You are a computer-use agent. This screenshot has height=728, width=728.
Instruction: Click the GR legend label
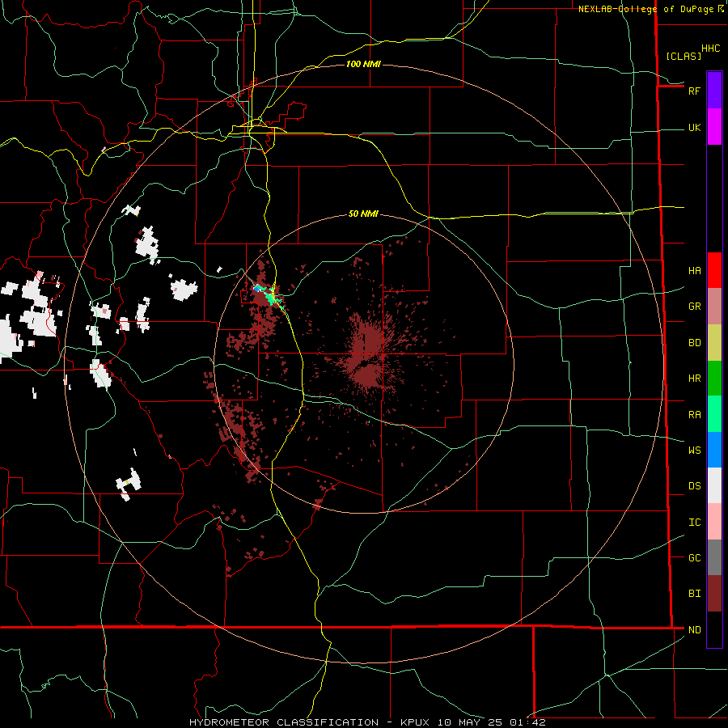click(694, 307)
